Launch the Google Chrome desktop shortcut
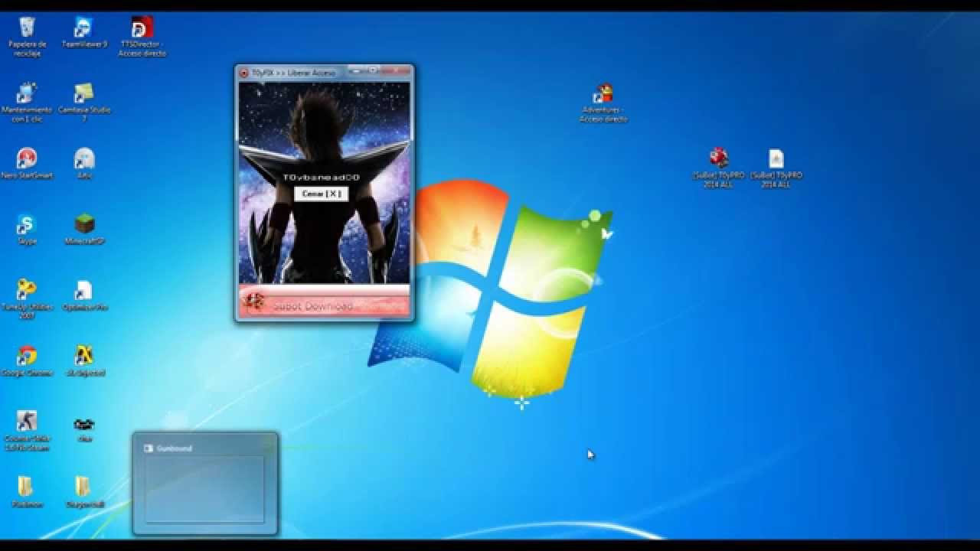 (x=27, y=357)
